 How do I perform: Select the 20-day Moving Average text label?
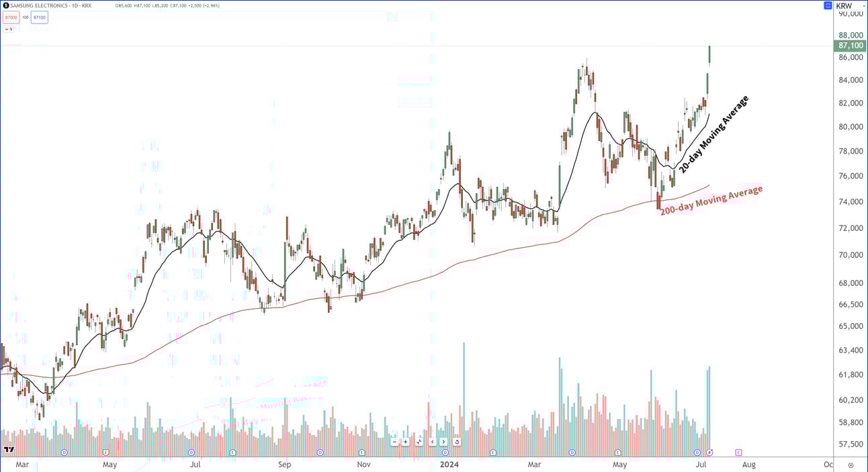713,134
